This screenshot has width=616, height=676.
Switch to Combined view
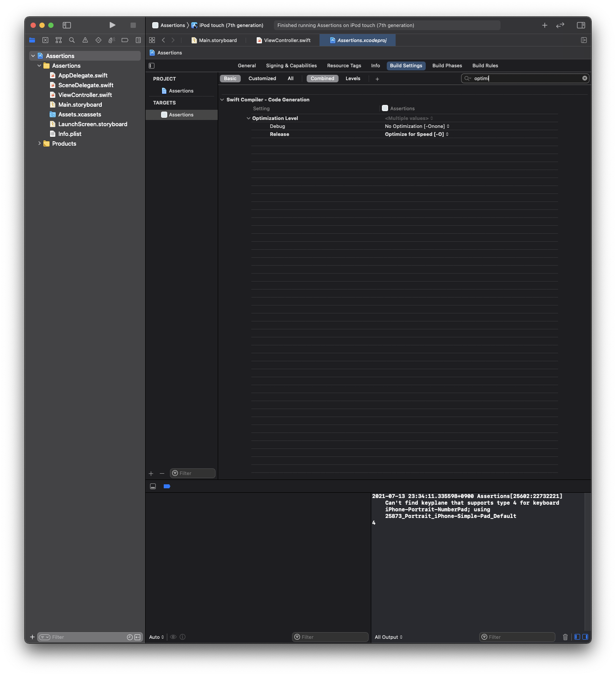pyautogui.click(x=323, y=78)
